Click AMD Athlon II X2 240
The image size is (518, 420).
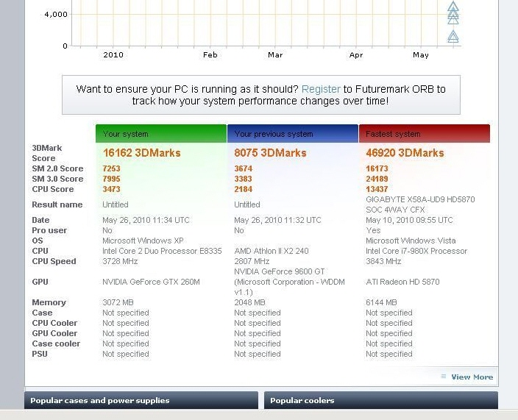(x=272, y=251)
